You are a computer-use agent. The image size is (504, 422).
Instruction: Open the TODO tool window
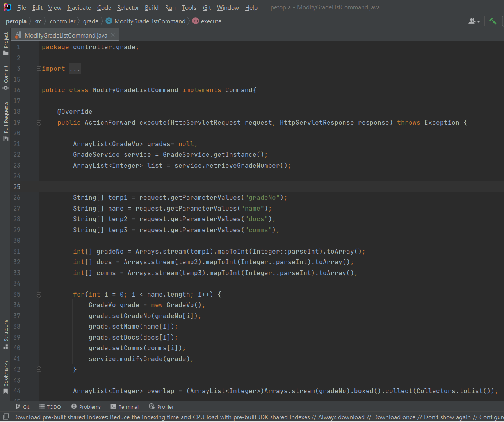click(x=50, y=407)
